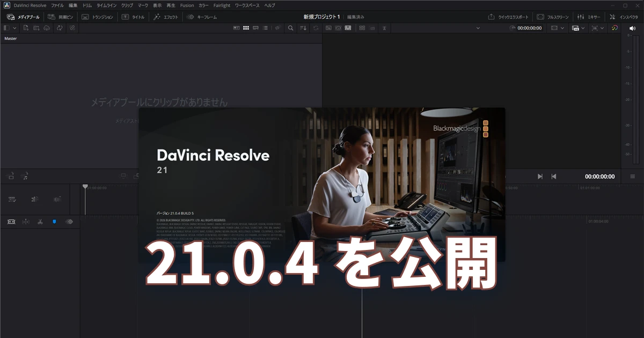Toggle the bin list sidebar icon
The height and width of the screenshot is (338, 644).
pyautogui.click(x=6, y=28)
